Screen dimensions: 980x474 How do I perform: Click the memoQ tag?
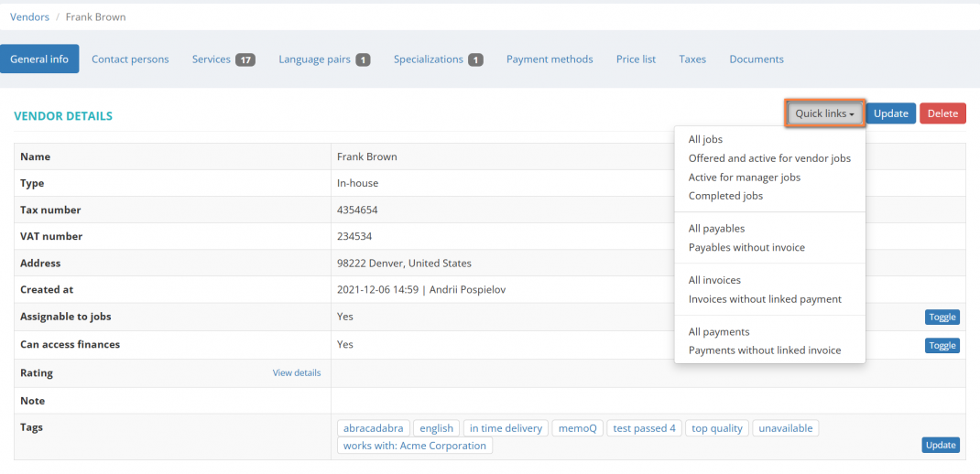[x=578, y=428]
